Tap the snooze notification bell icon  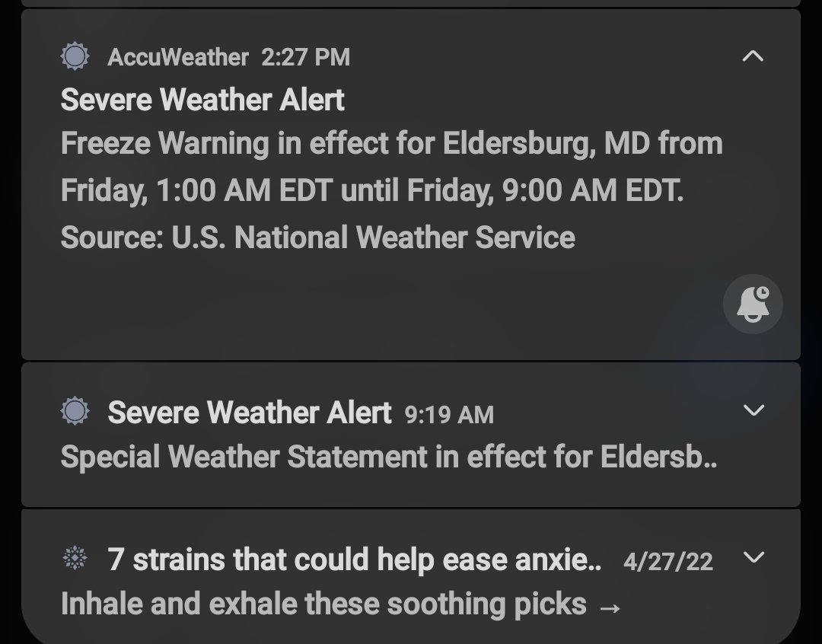tap(753, 304)
